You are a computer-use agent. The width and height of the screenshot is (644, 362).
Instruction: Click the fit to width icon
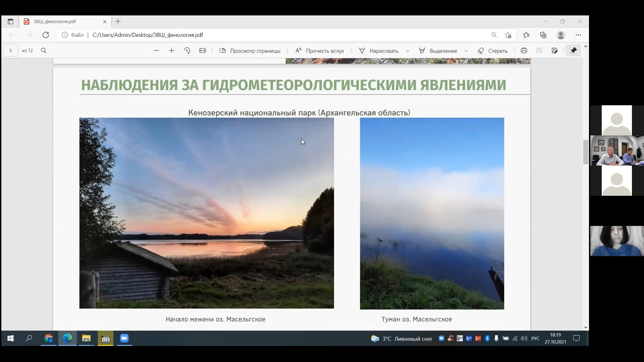[203, 51]
